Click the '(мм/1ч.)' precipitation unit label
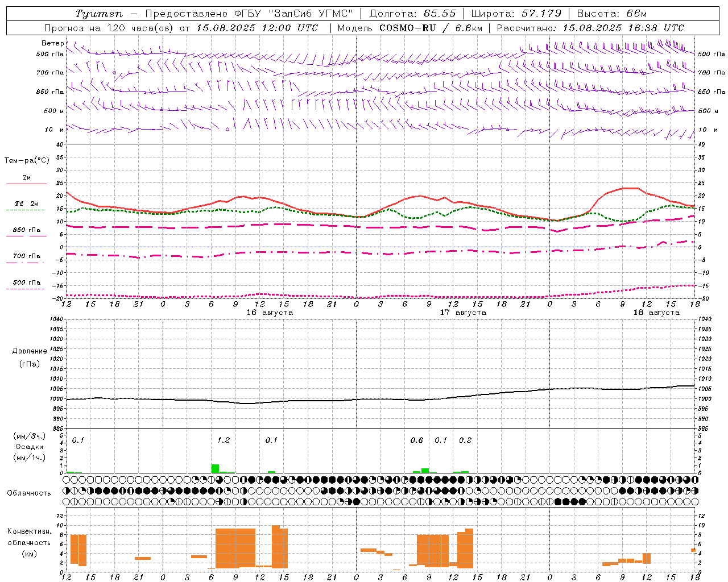This screenshot has width=728, height=582. 29,458
